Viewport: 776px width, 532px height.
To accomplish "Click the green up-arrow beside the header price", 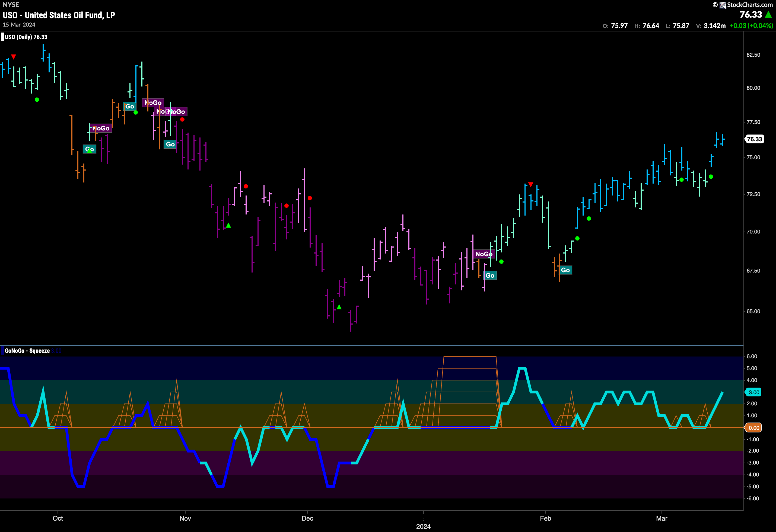I will (x=768, y=15).
